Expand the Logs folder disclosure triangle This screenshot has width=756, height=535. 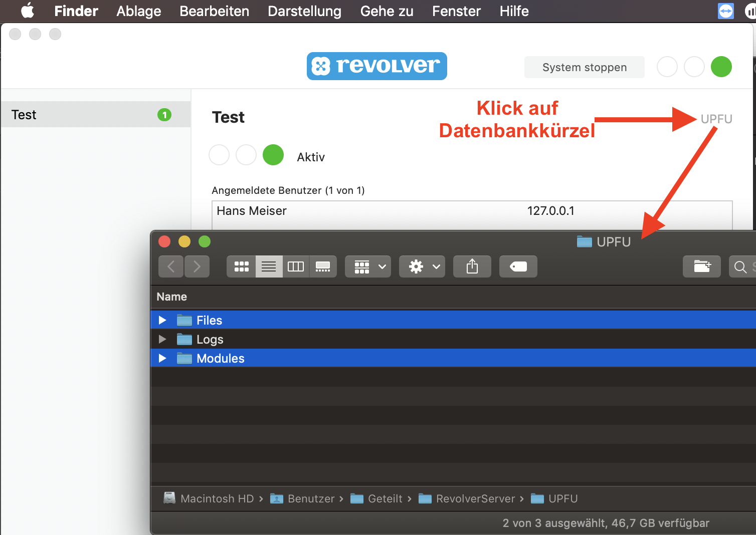[x=162, y=339]
